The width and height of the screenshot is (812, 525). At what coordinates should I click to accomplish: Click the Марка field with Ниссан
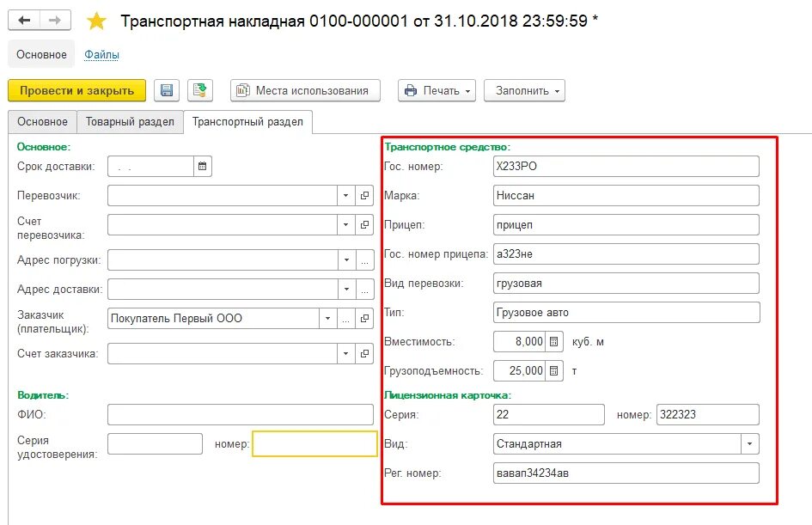pos(626,196)
